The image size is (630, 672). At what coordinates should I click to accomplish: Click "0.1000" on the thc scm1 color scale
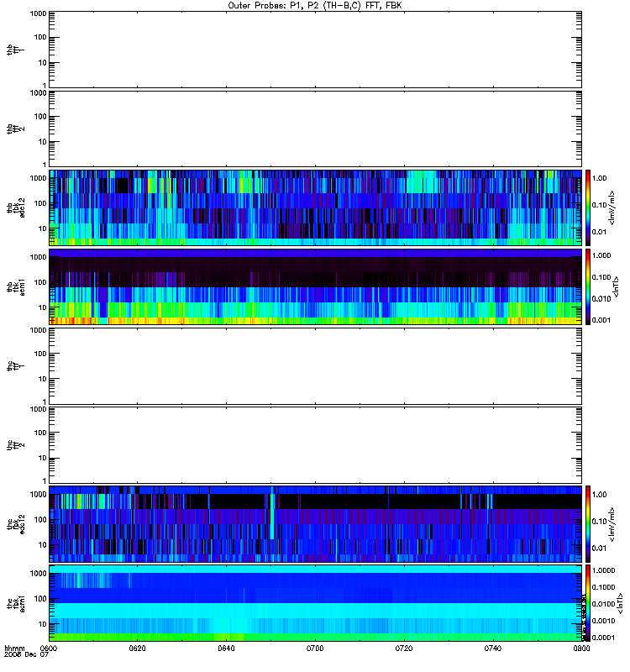603,587
